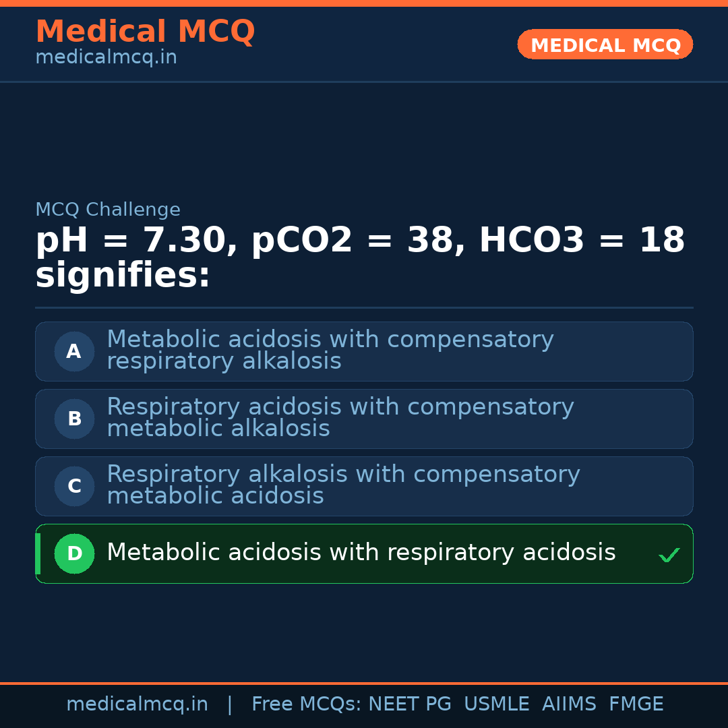This screenshot has width=728, height=728.
Task: Select the letter A circle badge
Action: point(74,351)
